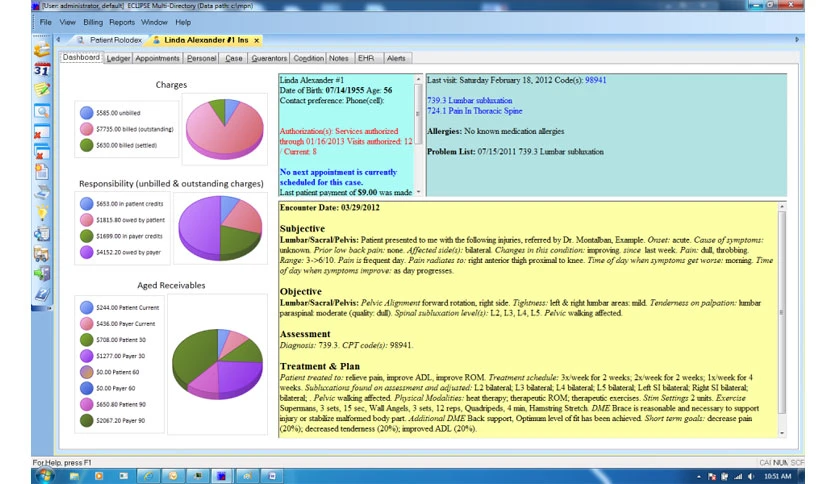Viewport: 836px width, 484px height.
Task: Open the Windows Start button
Action: pyautogui.click(x=45, y=475)
